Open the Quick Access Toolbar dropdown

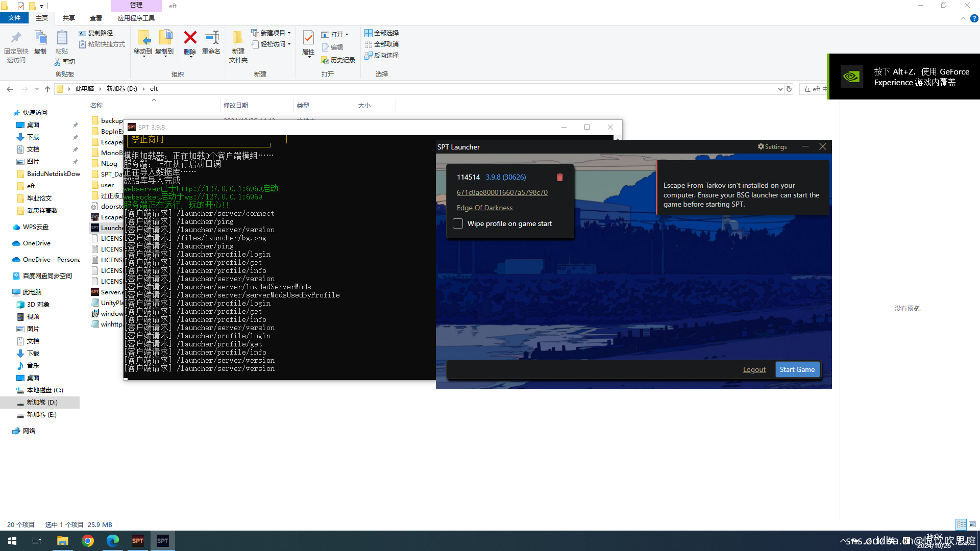click(42, 6)
